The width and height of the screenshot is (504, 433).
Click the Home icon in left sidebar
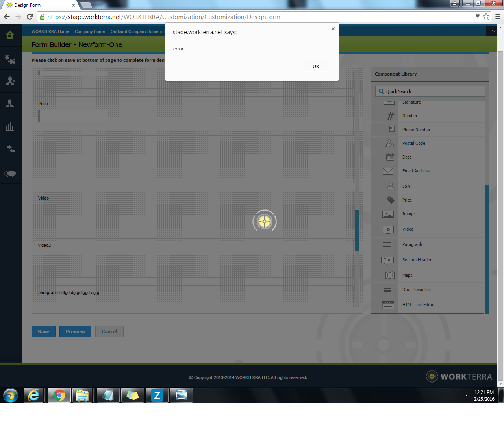10,35
